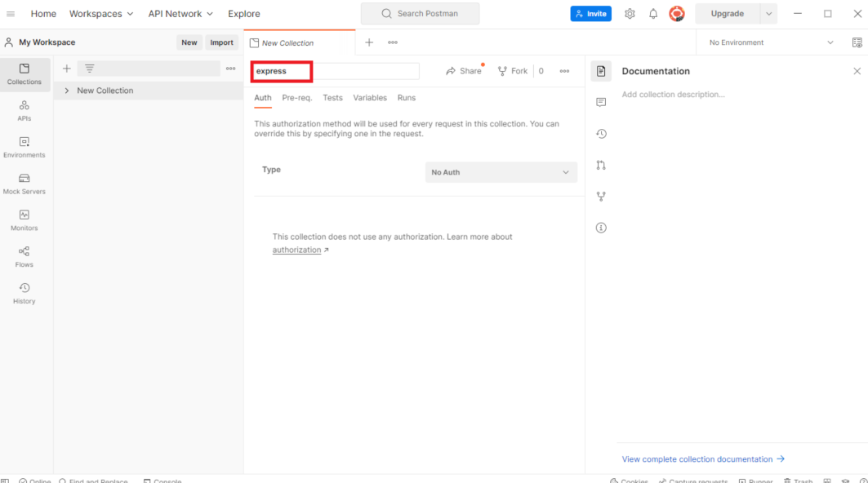Open the Monitors sidebar panel
868x483 pixels.
pos(24,221)
